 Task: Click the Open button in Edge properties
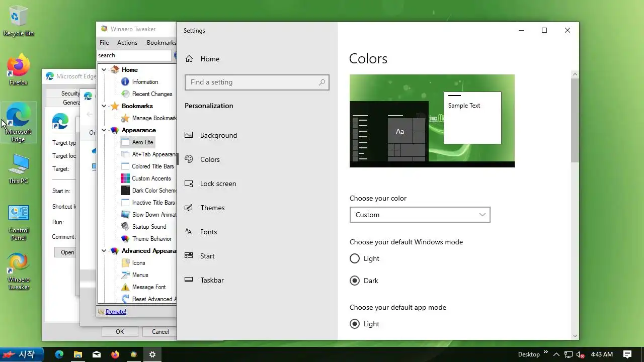click(65, 252)
